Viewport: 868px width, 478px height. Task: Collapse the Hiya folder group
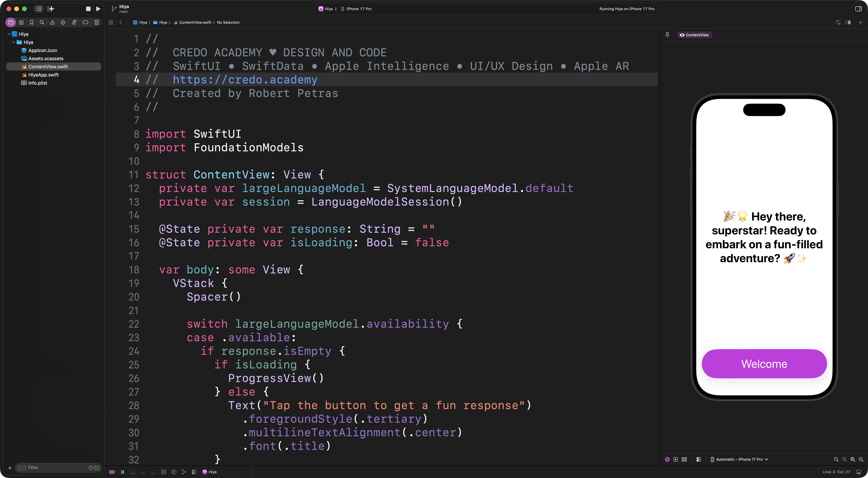pos(14,42)
